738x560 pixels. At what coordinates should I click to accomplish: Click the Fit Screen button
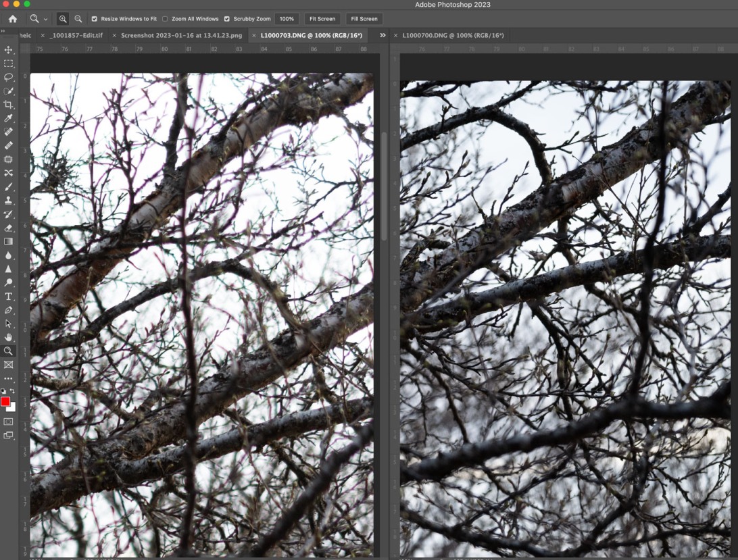coord(322,19)
